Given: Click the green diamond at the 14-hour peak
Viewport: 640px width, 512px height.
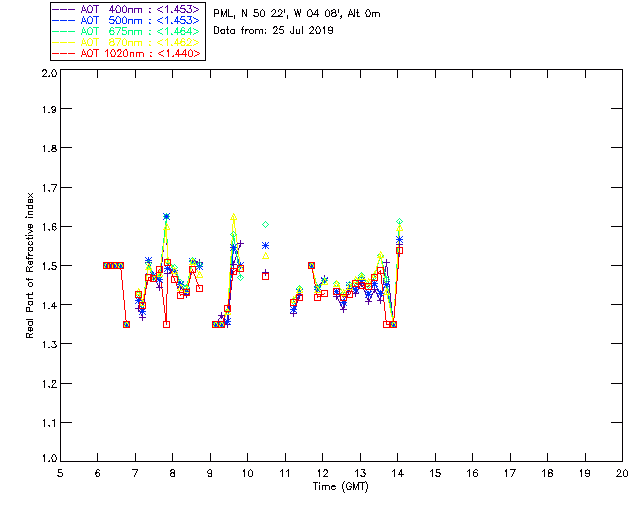Looking at the screenshot, I should click(400, 222).
